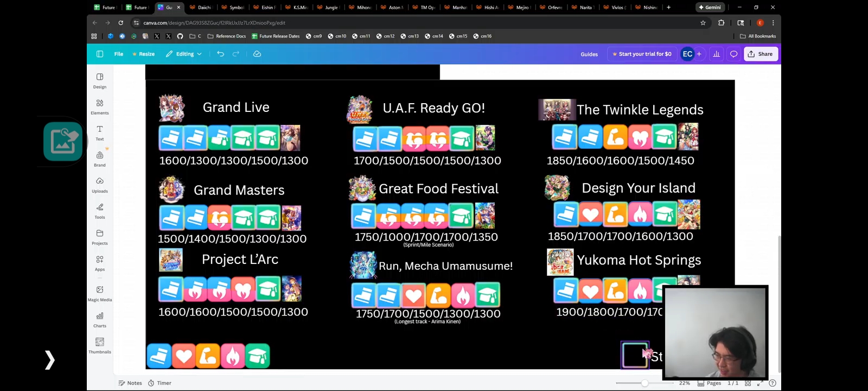Open the Notes panel
Screen dimensions: 868x391
click(x=130, y=383)
